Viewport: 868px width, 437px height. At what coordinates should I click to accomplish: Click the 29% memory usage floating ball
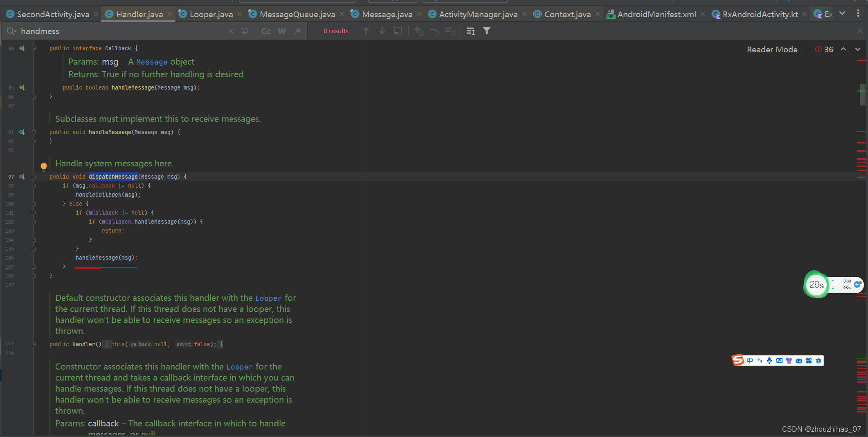tap(816, 285)
